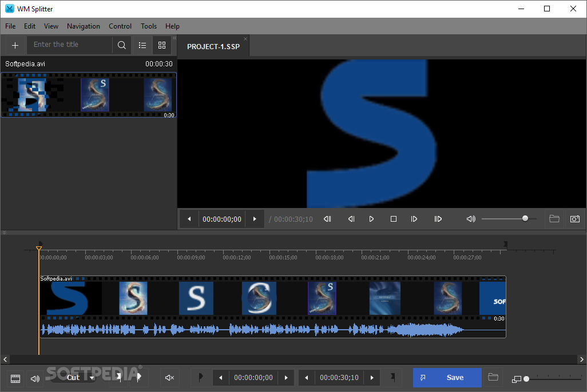Switch media library to thumbnail grid view

162,45
